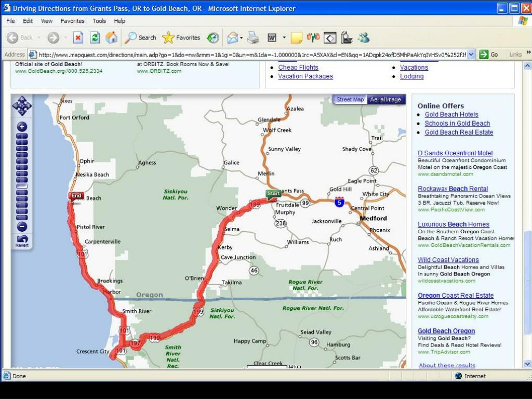Click Edit with Word icon
This screenshot has width=532, height=399.
click(272, 37)
